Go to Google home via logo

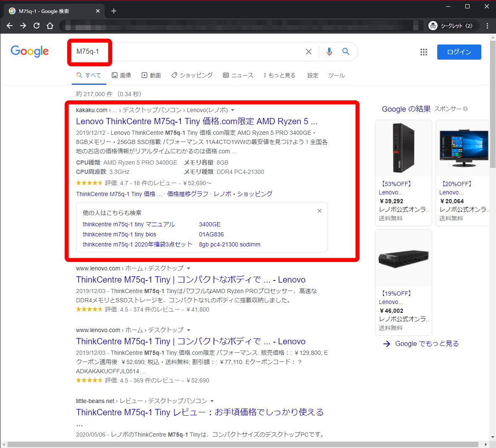30,51
